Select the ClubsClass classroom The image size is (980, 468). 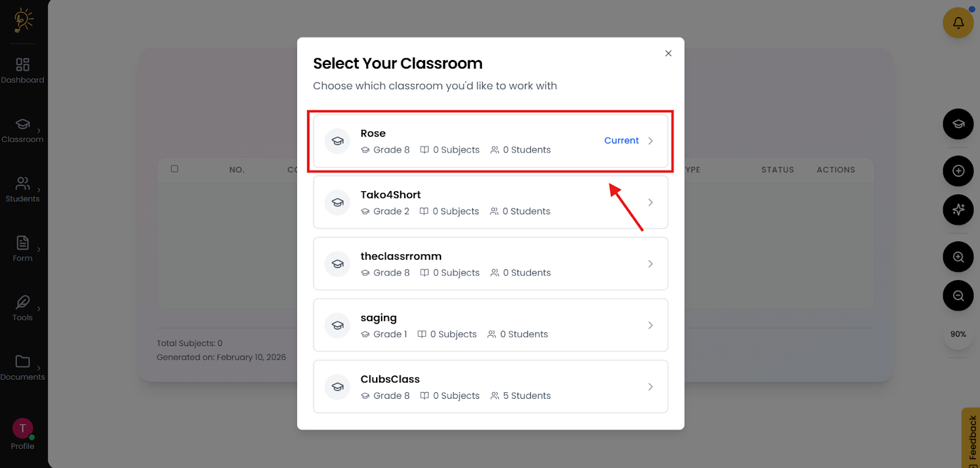(x=490, y=387)
